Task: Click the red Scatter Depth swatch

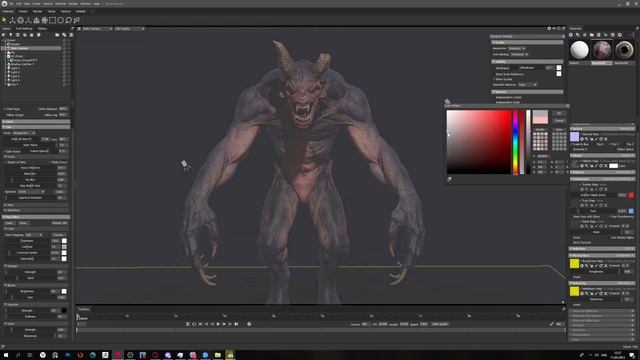Action: point(631,195)
